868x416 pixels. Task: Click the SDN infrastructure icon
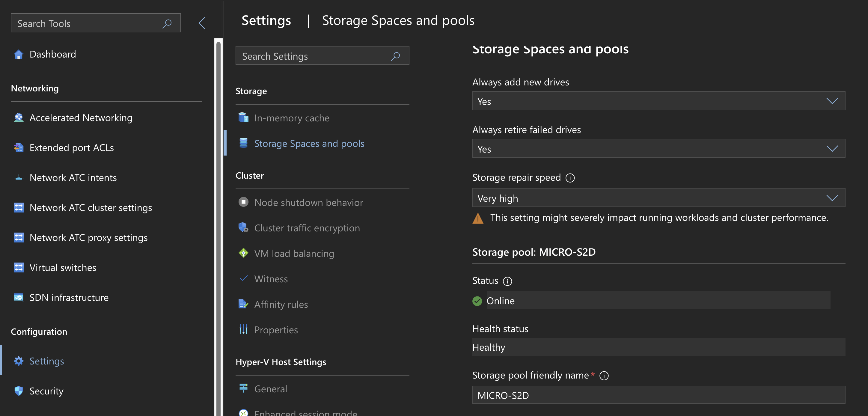point(19,297)
